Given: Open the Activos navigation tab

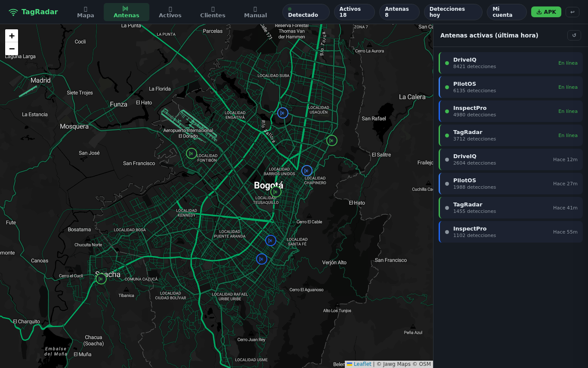Looking at the screenshot, I should [x=170, y=12].
